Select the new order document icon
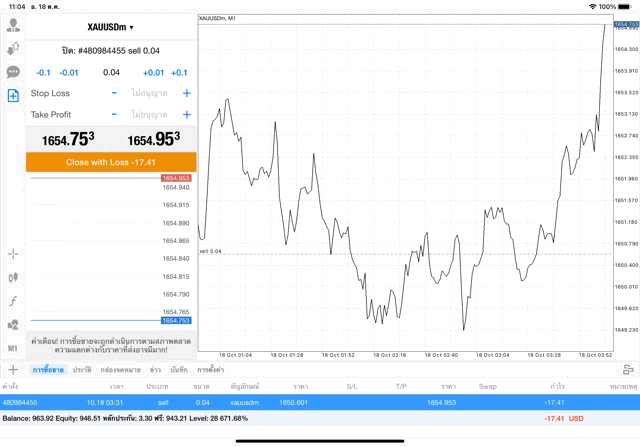Image resolution: width=640 pixels, height=447 pixels. pyautogui.click(x=13, y=96)
